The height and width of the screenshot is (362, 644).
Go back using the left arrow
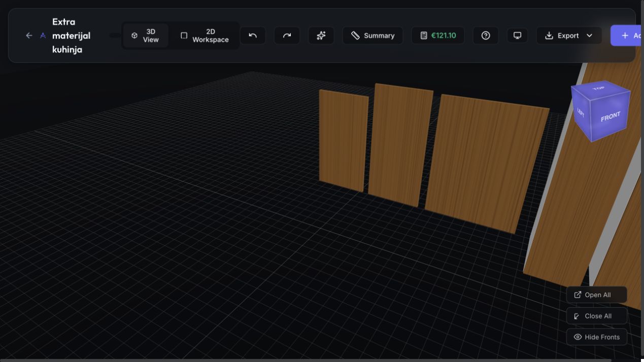29,35
